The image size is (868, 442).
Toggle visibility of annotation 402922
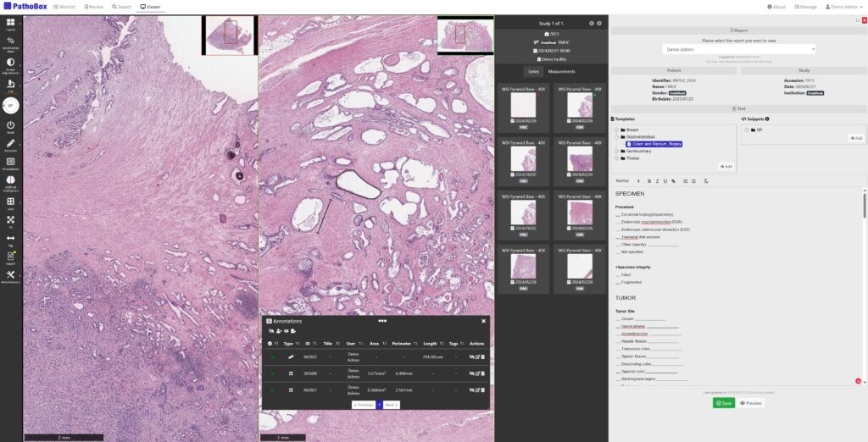point(471,357)
